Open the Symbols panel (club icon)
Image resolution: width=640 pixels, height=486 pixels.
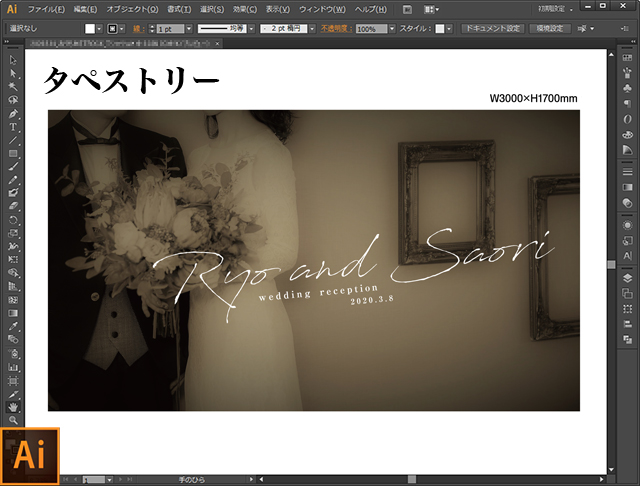tap(627, 88)
